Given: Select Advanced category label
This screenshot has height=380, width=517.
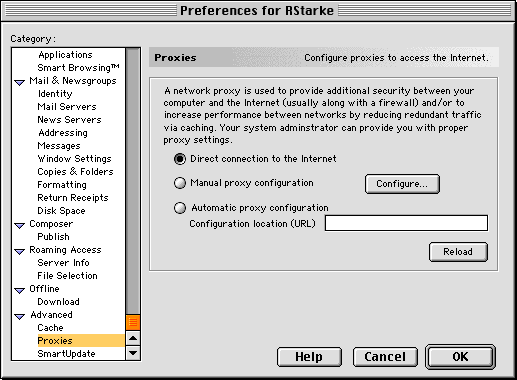Looking at the screenshot, I should point(51,315).
